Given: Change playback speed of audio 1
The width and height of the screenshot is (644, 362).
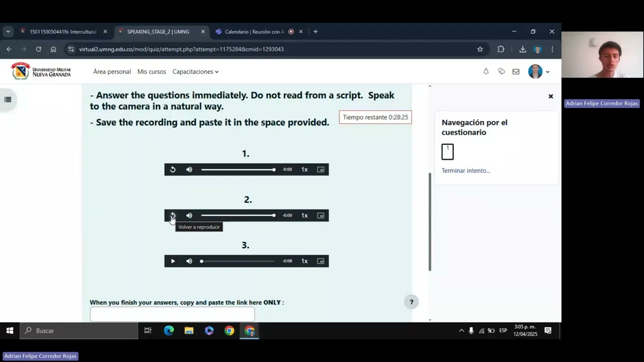Looking at the screenshot, I should pyautogui.click(x=304, y=169).
